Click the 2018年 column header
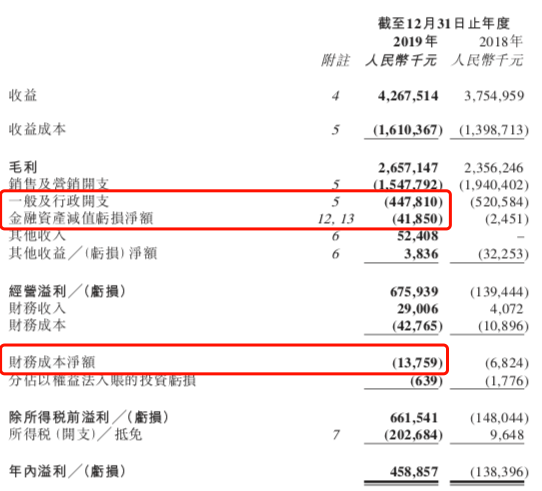 pyautogui.click(x=501, y=42)
